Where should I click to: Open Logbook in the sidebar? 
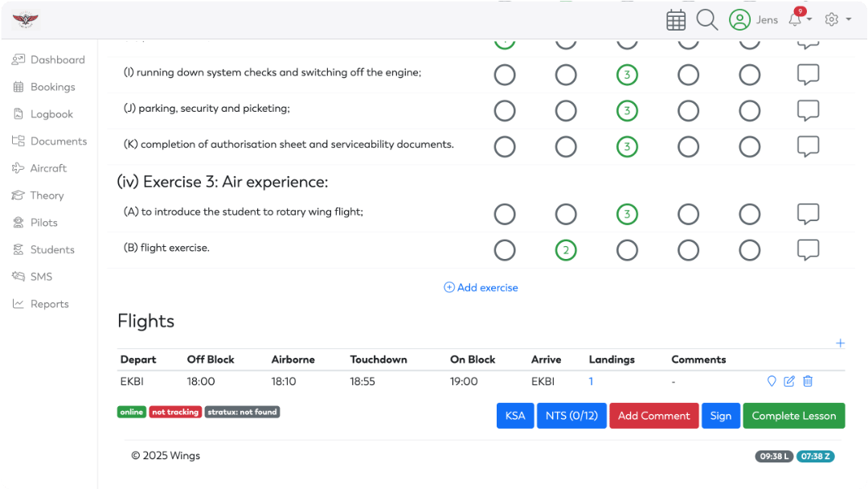point(51,114)
